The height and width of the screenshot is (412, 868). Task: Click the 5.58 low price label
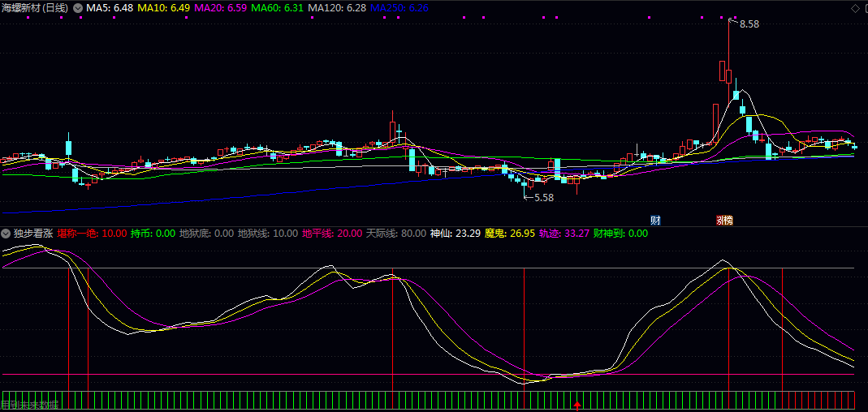coord(543,197)
